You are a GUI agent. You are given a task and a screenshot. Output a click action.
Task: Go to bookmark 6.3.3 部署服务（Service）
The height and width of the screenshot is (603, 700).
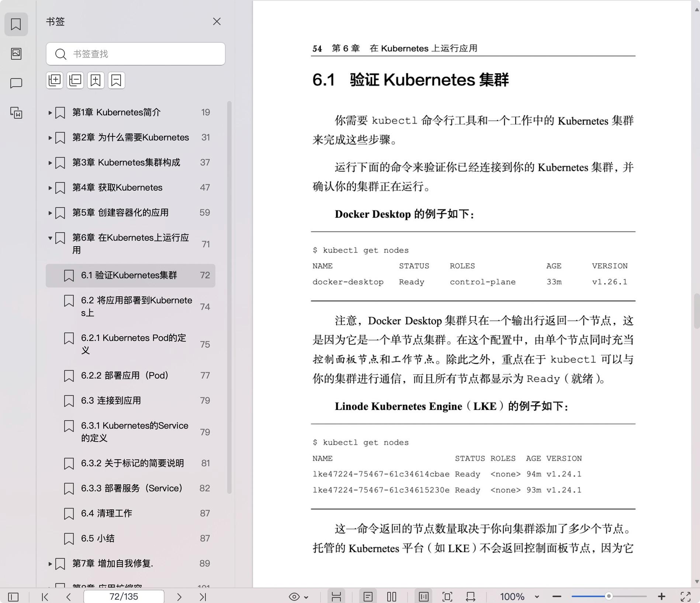(131, 488)
